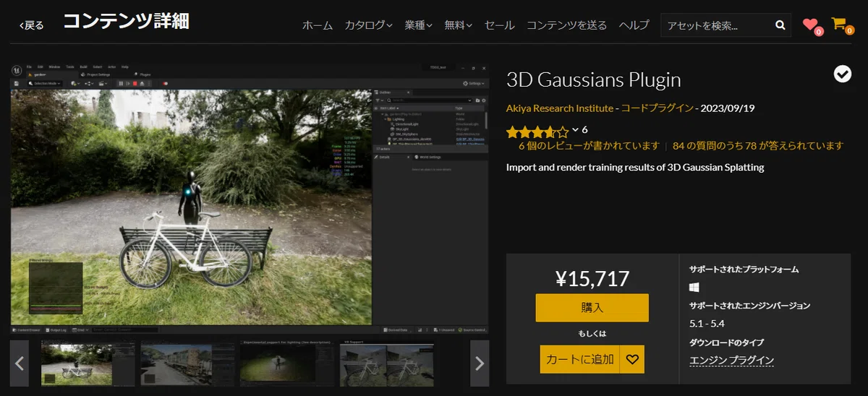This screenshot has width=868, height=396.
Task: Click the 3D Gaussians Plugin title
Action: [593, 79]
